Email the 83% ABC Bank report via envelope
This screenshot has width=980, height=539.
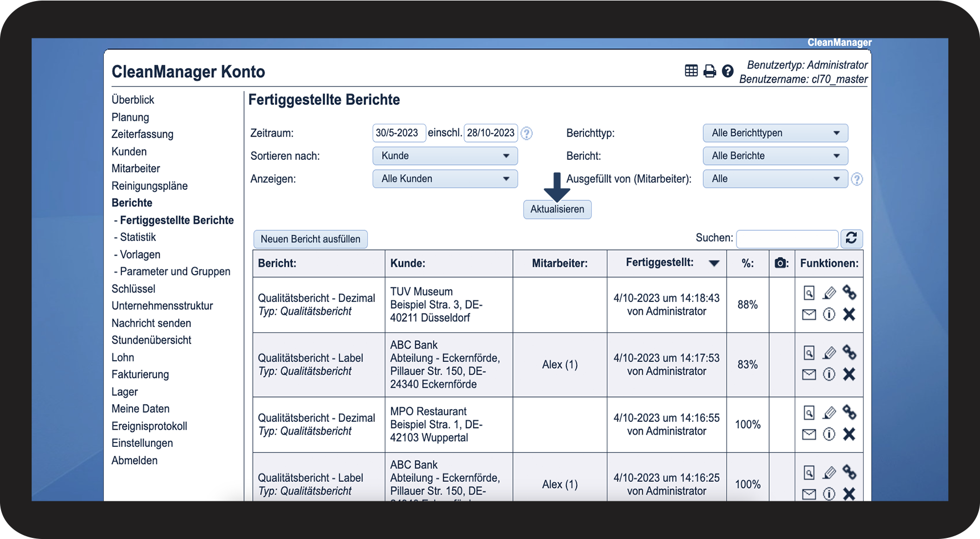809,375
